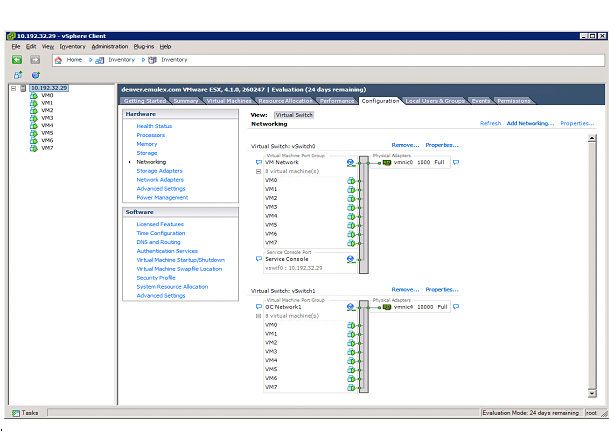Collapse the 10.192.32.29 host tree node
609x447 pixels.
14,89
